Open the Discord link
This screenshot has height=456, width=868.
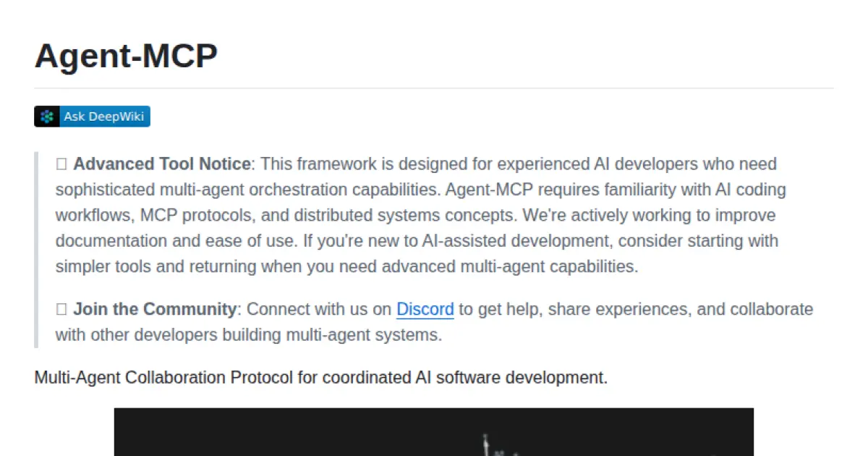(425, 310)
